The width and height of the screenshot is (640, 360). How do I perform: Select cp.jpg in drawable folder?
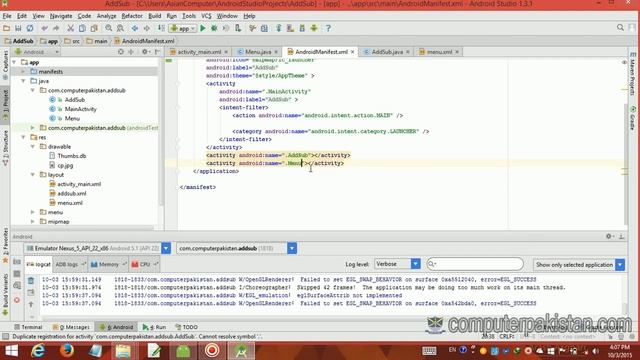pos(65,165)
